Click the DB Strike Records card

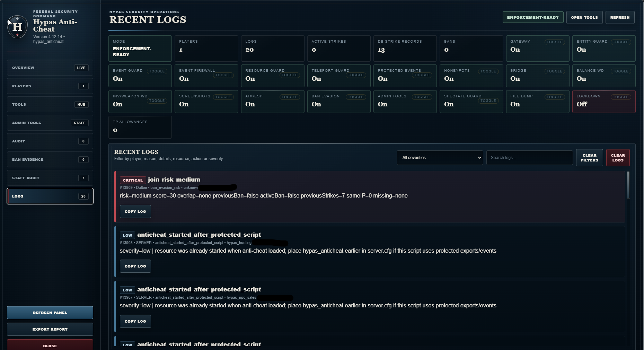click(x=405, y=49)
